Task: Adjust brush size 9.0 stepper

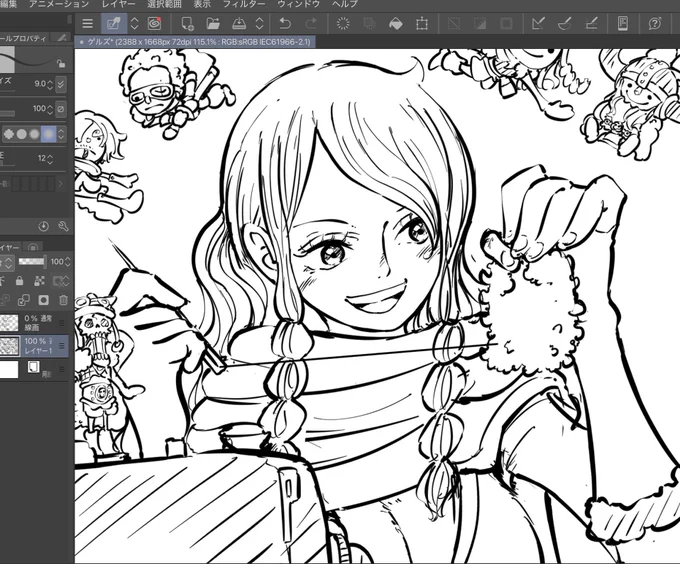Action: pos(50,84)
